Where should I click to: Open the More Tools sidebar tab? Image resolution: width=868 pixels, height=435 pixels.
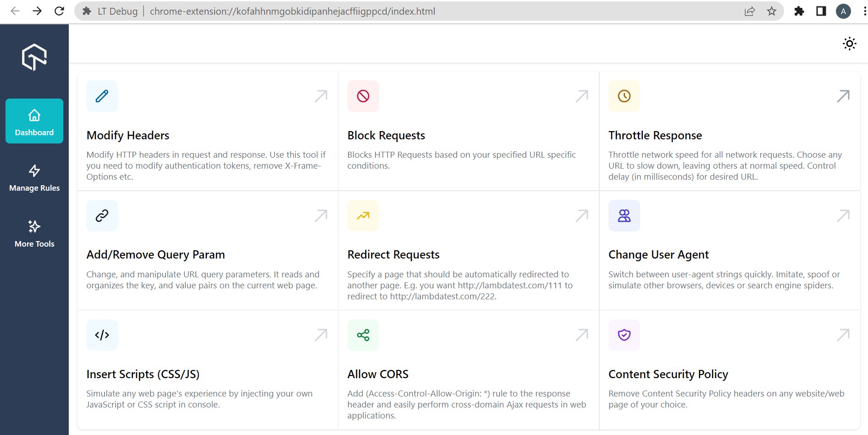(x=34, y=234)
